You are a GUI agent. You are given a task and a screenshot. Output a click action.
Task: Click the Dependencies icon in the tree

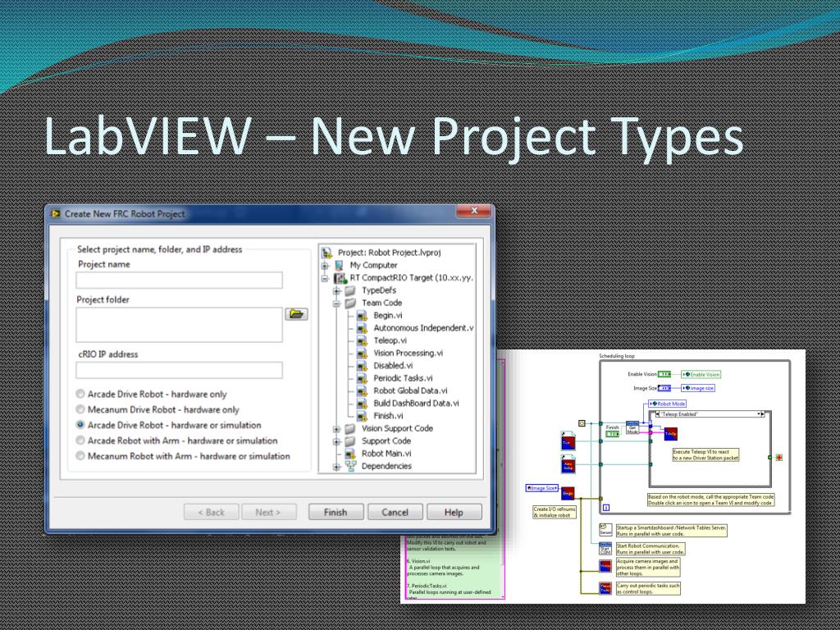point(350,466)
